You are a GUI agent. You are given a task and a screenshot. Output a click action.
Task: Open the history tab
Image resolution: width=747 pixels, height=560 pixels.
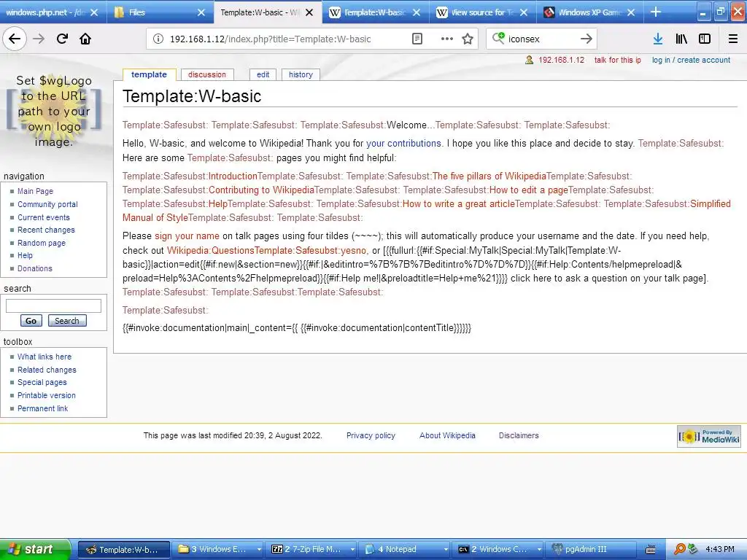coord(301,75)
